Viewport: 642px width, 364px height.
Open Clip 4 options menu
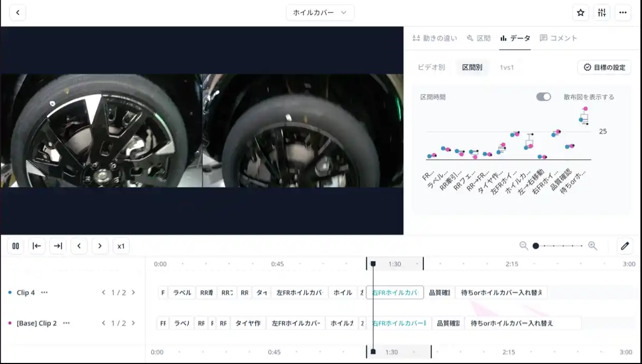44,292
